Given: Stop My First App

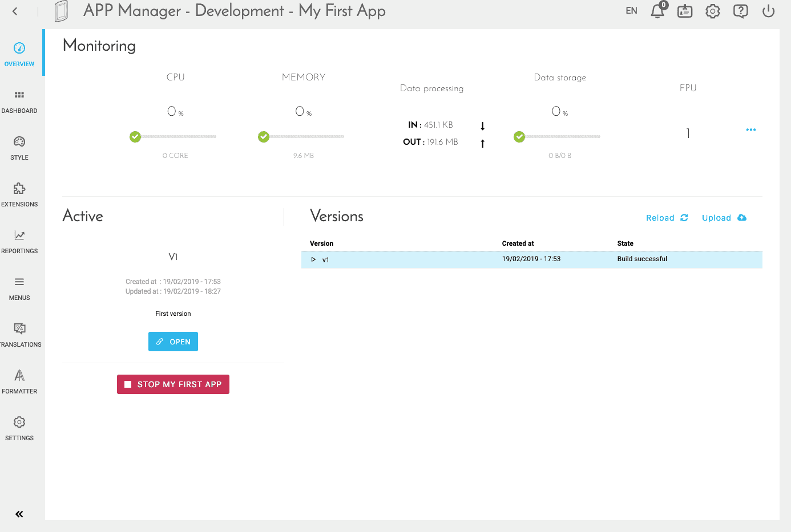Looking at the screenshot, I should click(173, 384).
